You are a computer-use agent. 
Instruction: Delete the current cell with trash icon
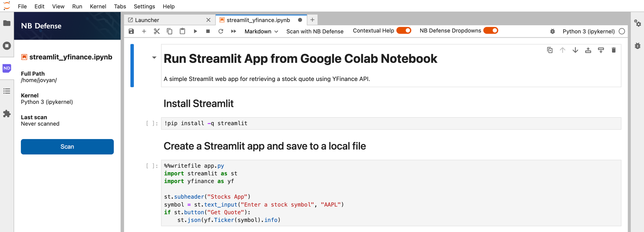614,50
